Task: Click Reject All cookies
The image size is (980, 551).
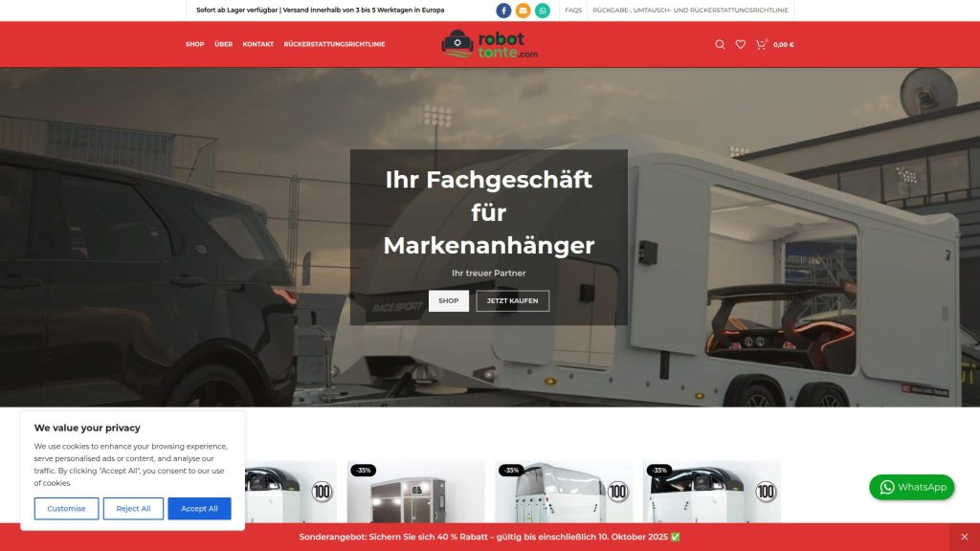Action: point(133,509)
